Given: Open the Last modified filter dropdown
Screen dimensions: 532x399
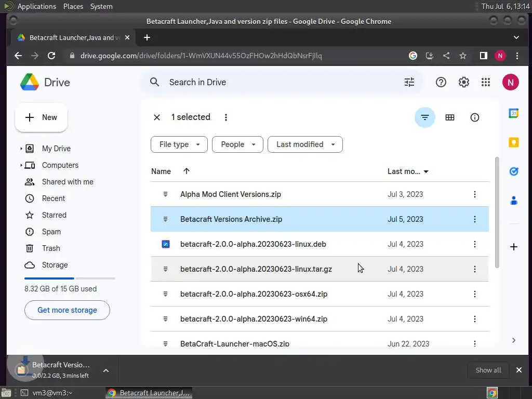Looking at the screenshot, I should [305, 144].
